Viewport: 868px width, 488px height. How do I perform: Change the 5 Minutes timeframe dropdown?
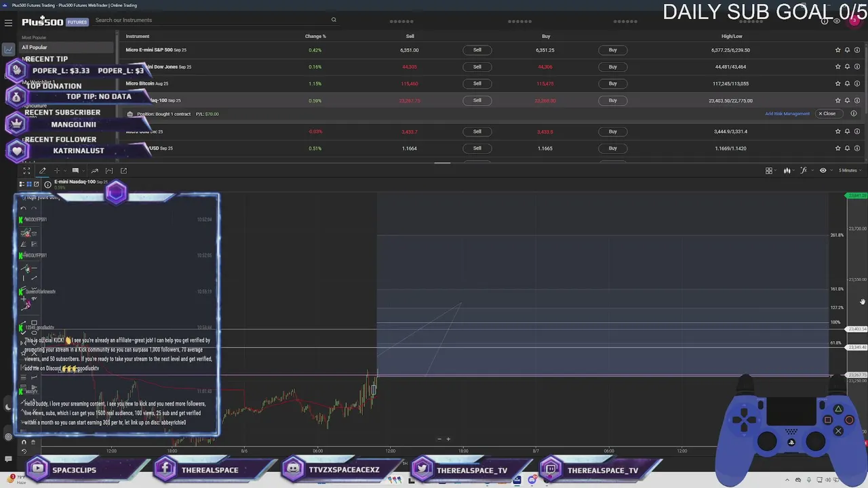pos(850,170)
